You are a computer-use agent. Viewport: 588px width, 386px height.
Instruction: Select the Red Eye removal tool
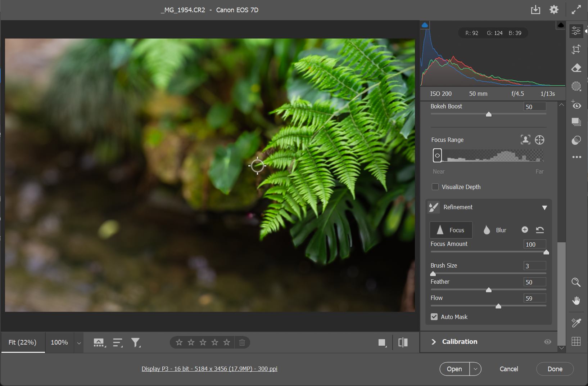point(576,105)
